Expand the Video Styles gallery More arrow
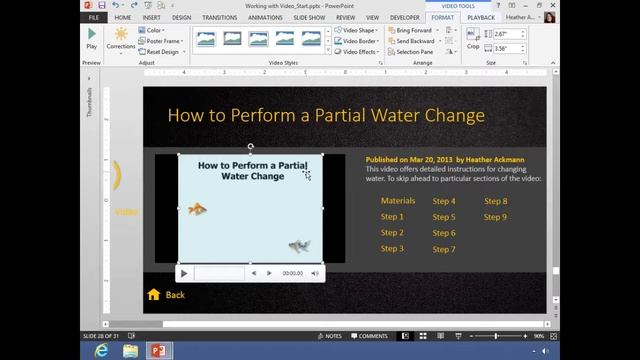The width and height of the screenshot is (640, 360). pos(328,51)
